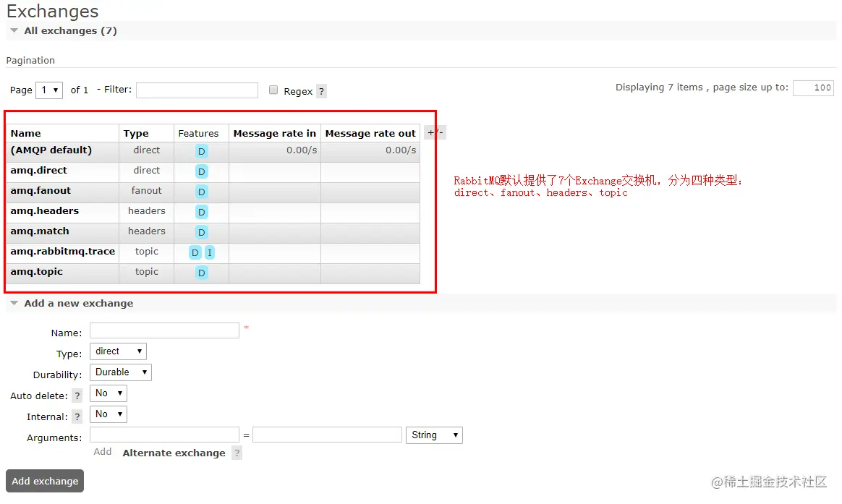Click the Alternate exchange argument shortcut
842x504 pixels.
coord(174,453)
